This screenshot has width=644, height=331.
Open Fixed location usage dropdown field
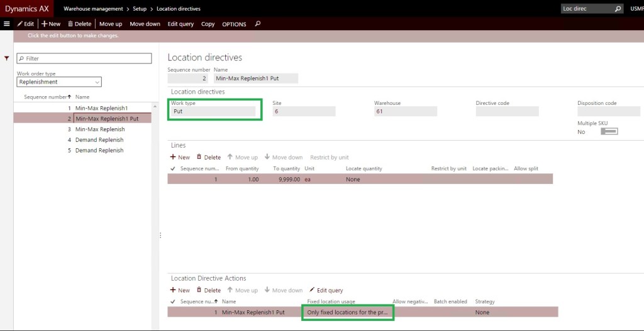pyautogui.click(x=348, y=312)
